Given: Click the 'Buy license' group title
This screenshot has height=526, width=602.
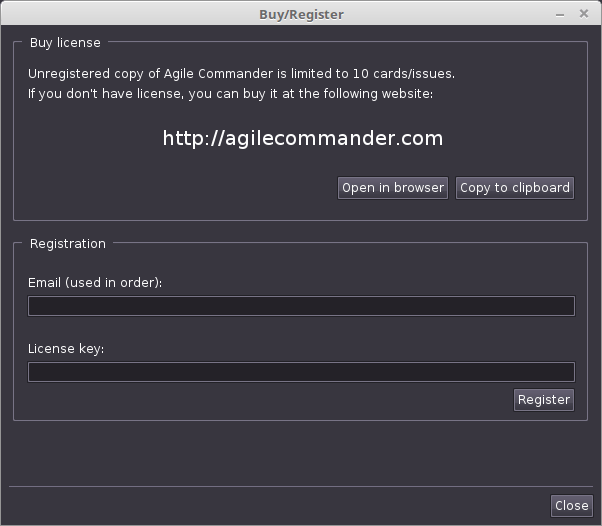Looking at the screenshot, I should (65, 43).
